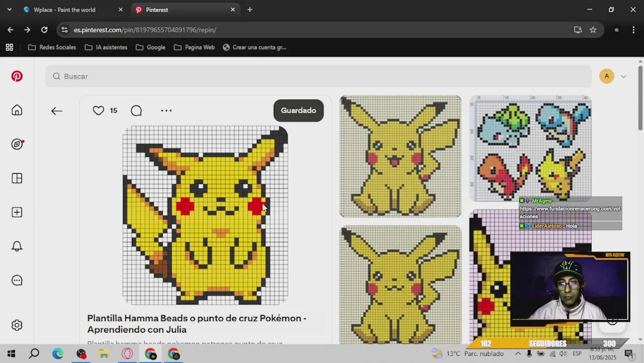Click the pin title Plantilla Hamma Beads
The image size is (644, 363).
click(x=197, y=324)
